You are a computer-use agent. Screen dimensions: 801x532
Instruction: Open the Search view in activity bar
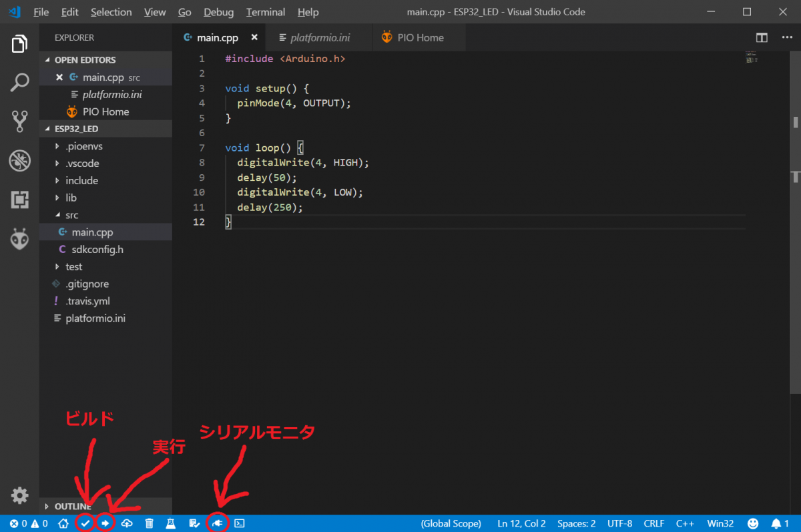click(19, 83)
